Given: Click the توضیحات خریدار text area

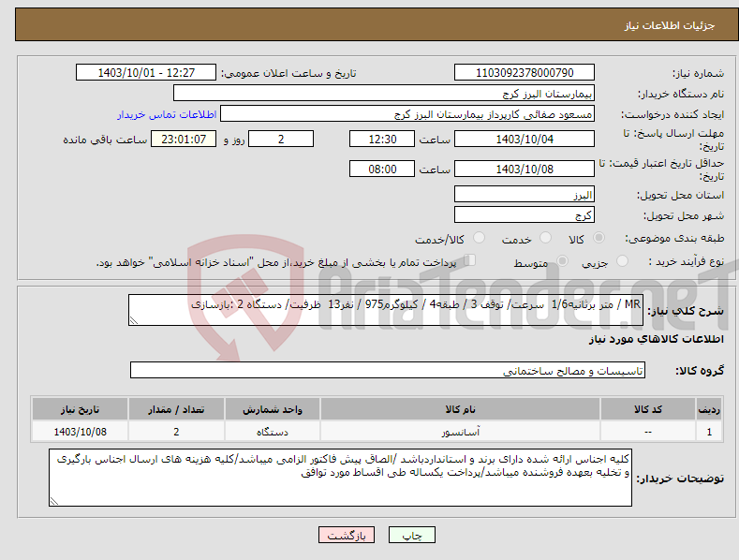Looking at the screenshot, I should coord(340,478).
